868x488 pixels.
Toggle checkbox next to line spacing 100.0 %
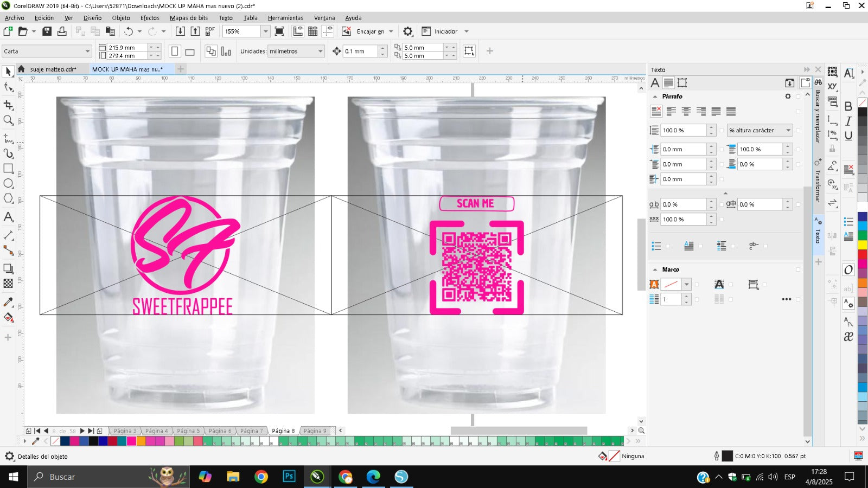[722, 130]
